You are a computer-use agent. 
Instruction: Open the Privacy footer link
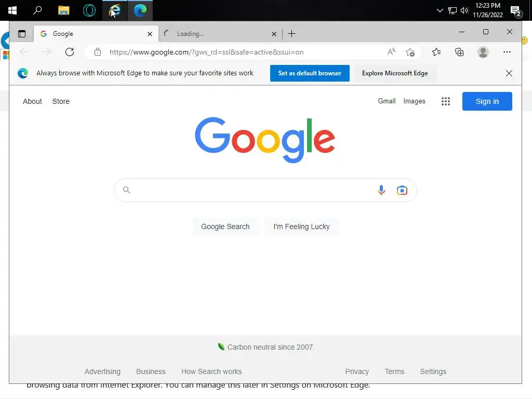(x=357, y=371)
